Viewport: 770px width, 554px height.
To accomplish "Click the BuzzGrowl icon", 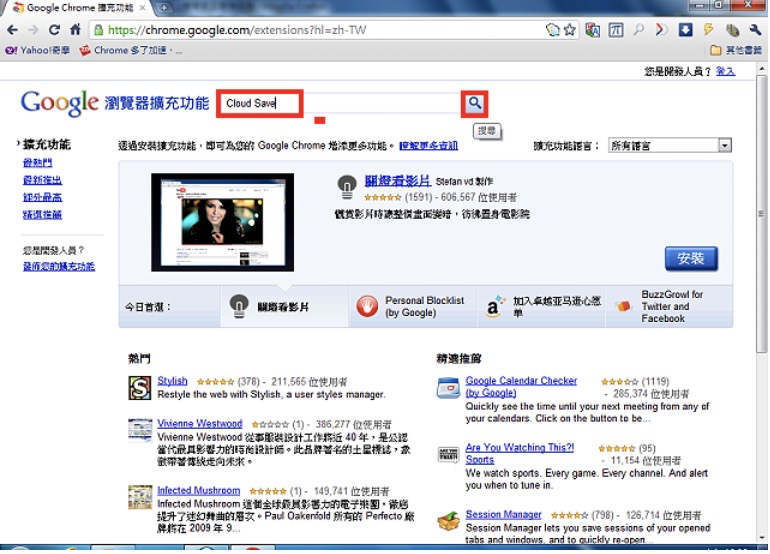I will coord(623,306).
